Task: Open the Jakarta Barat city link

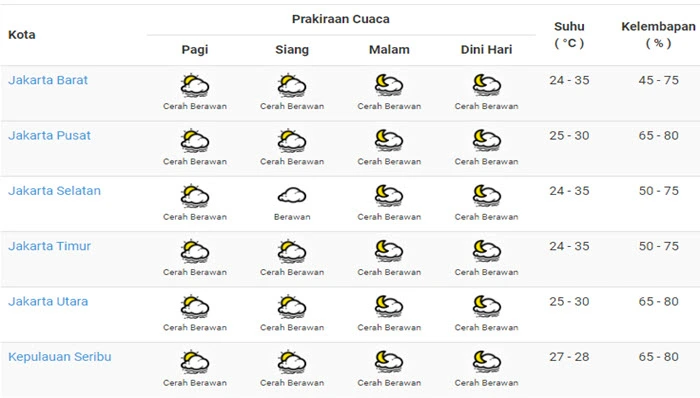Action: 48,80
